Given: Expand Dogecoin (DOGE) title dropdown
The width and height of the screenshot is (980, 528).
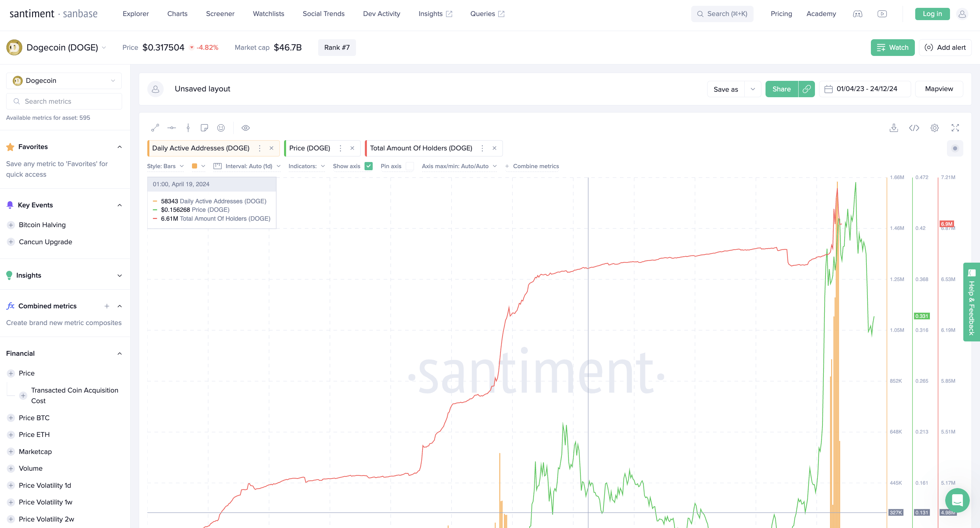Looking at the screenshot, I should click(104, 48).
